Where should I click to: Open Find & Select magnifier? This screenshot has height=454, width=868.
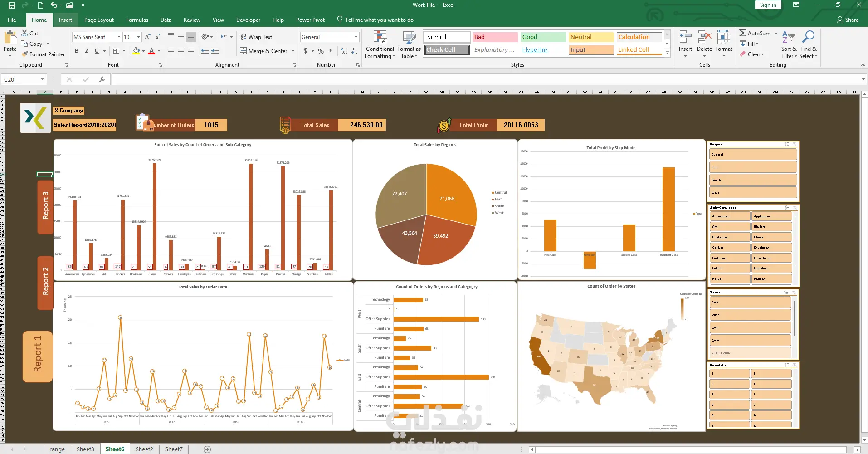click(808, 44)
